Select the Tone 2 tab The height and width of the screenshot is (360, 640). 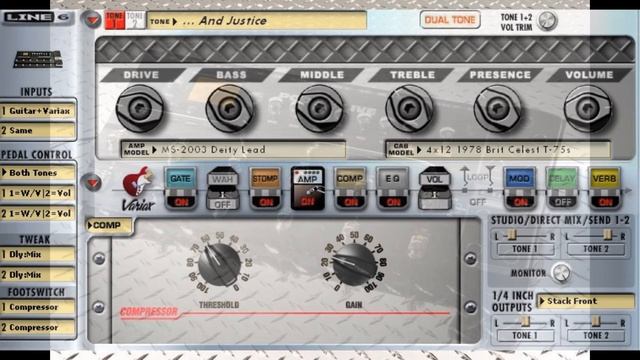(135, 20)
